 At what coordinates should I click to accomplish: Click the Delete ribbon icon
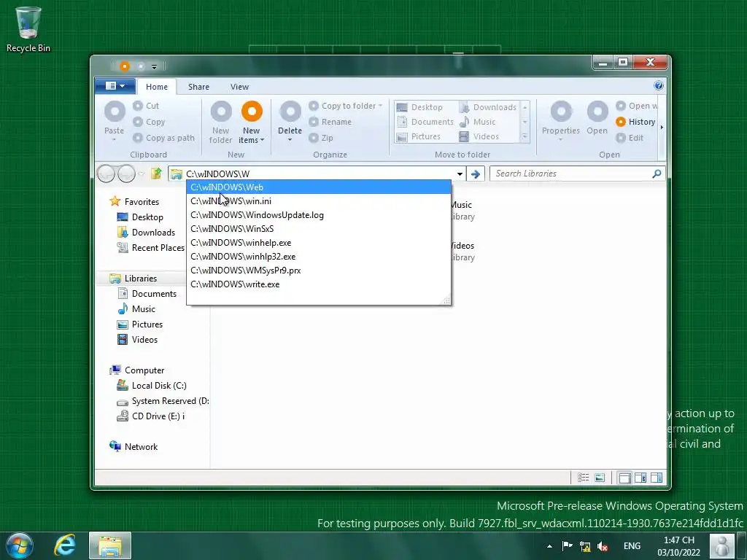point(290,121)
